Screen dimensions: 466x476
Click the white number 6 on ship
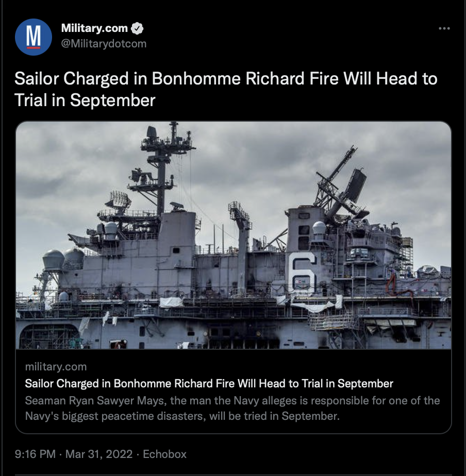coord(302,273)
